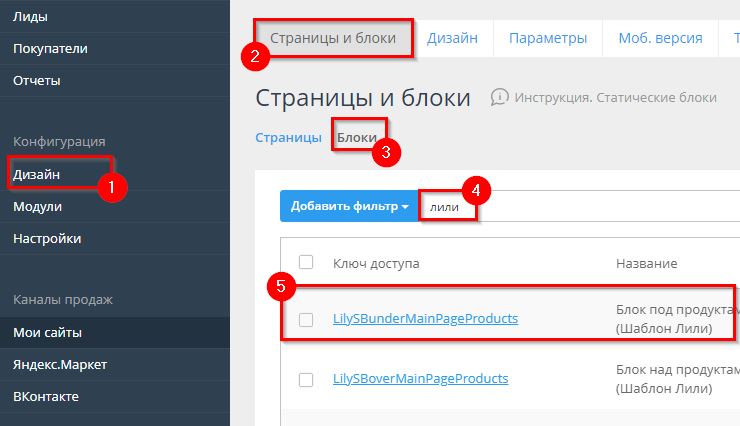Check the LilySBunderMainPageProducts row checkbox

(306, 319)
